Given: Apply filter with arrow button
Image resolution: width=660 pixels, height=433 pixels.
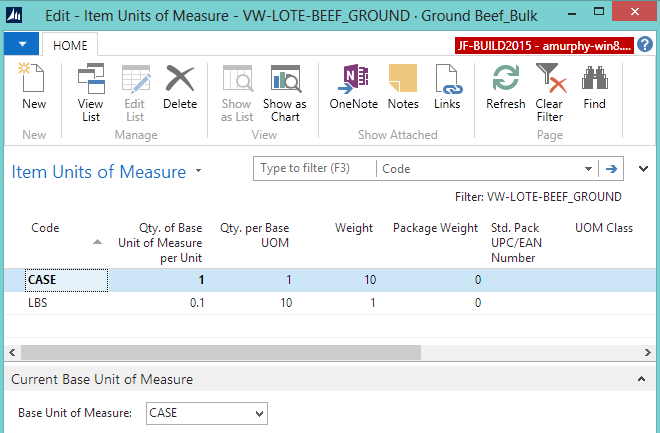Looking at the screenshot, I should 611,169.
